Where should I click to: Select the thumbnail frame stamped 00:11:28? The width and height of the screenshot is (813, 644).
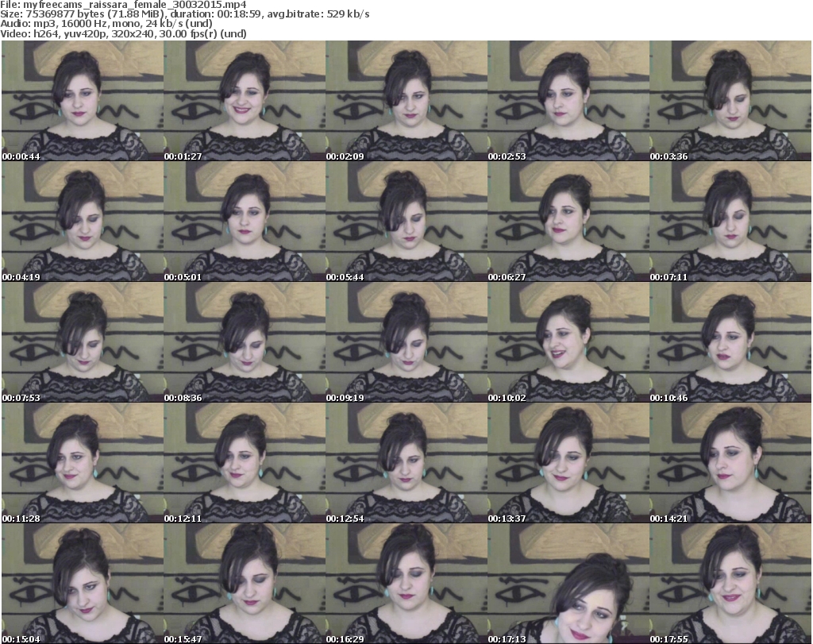[83, 463]
